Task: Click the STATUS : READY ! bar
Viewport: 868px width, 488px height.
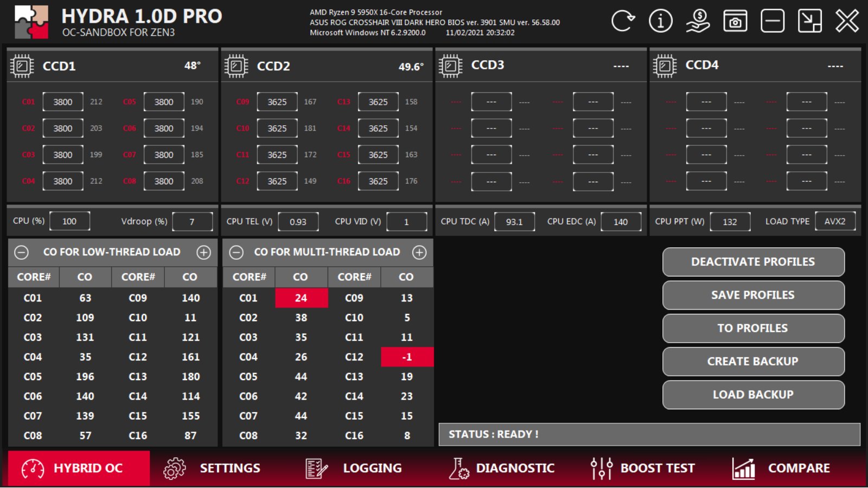Action: [649, 434]
